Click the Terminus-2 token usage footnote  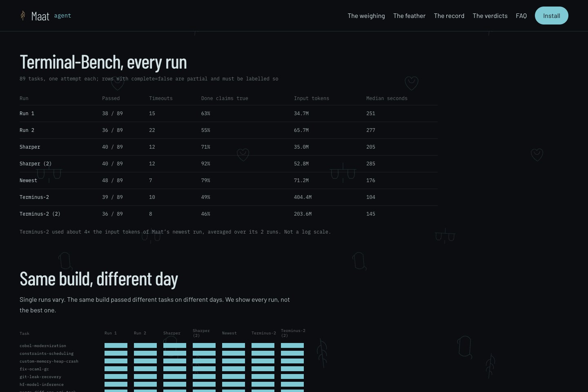click(x=175, y=232)
